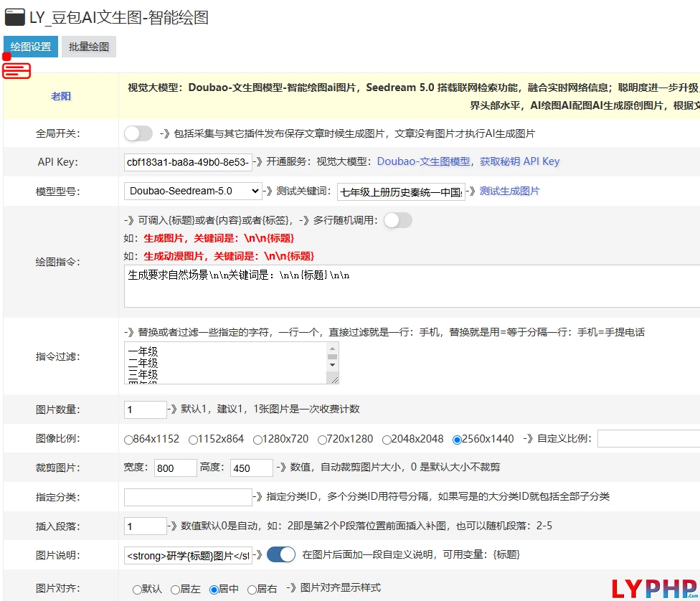
Task: Click the up arrow in the 指令过滤 scrollbar
Action: pos(332,348)
